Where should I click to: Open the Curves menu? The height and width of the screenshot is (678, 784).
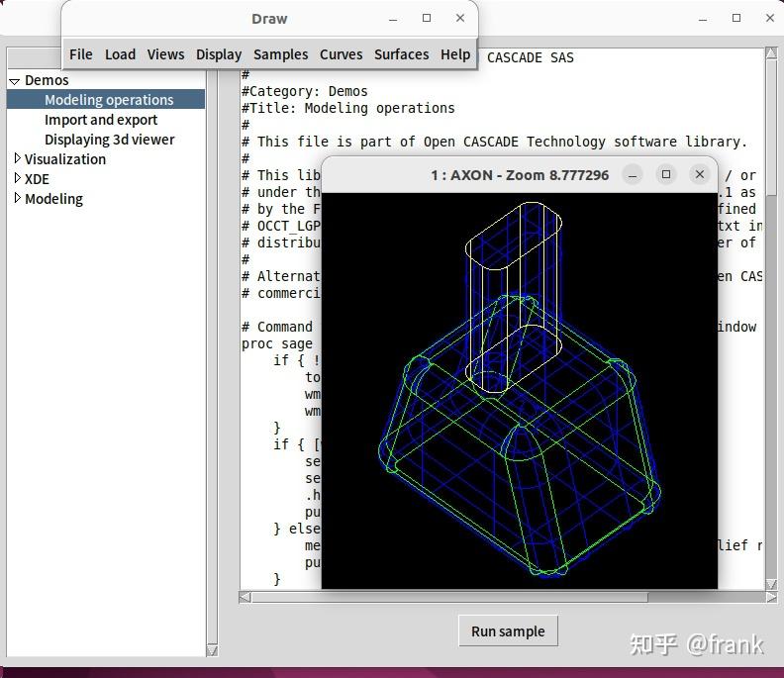tap(341, 54)
